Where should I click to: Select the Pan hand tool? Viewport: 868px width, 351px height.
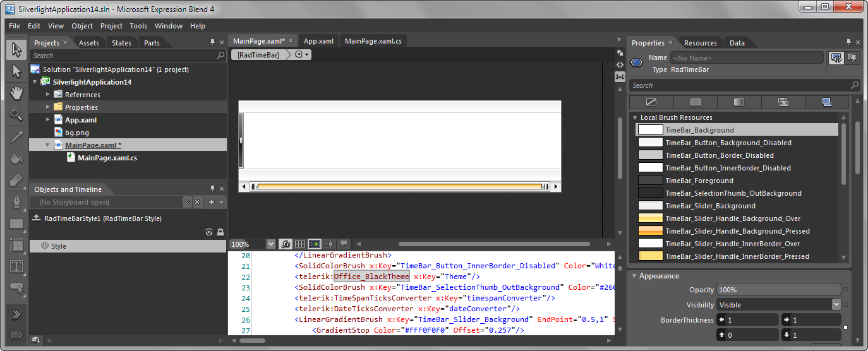16,93
